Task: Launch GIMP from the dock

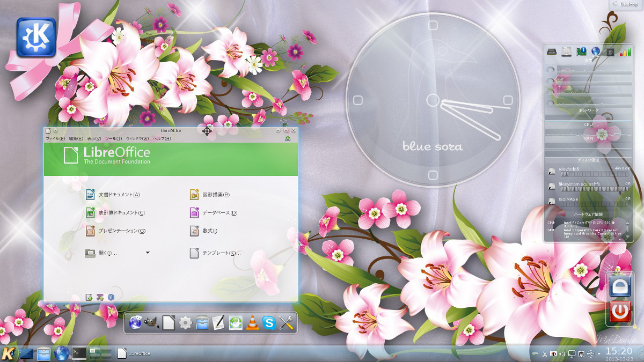Action: click(x=152, y=323)
